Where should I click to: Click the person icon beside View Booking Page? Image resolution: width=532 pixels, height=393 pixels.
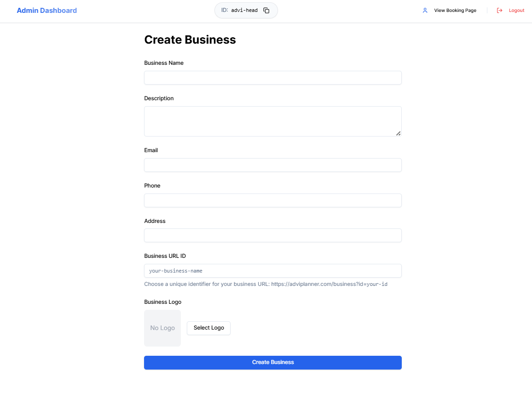[425, 10]
